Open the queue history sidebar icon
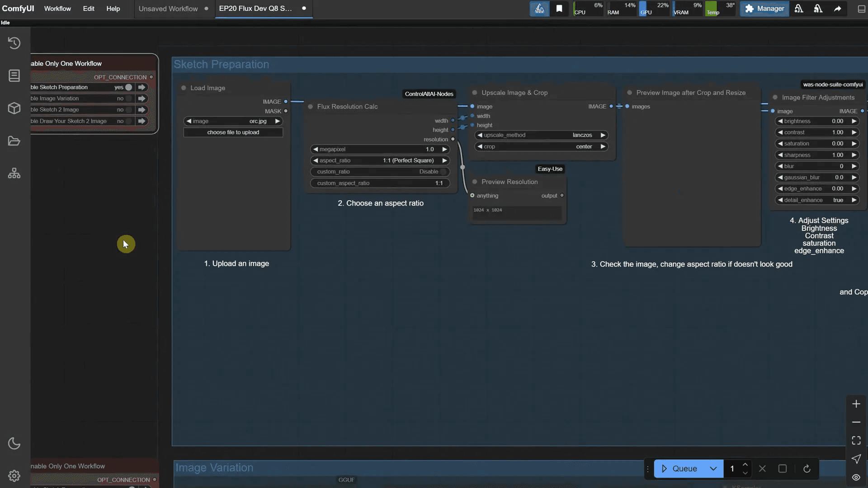The height and width of the screenshot is (488, 868). (x=14, y=43)
